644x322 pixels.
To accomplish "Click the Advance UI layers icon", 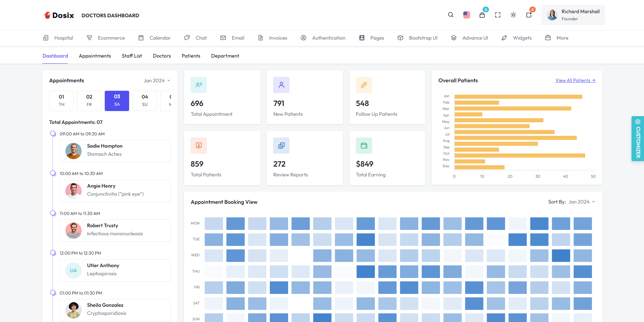I will coord(454,38).
